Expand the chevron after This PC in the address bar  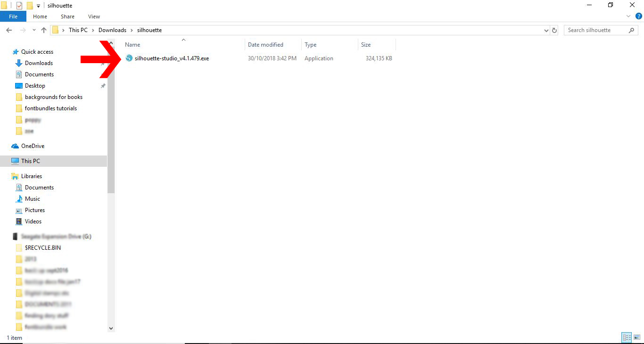point(93,30)
